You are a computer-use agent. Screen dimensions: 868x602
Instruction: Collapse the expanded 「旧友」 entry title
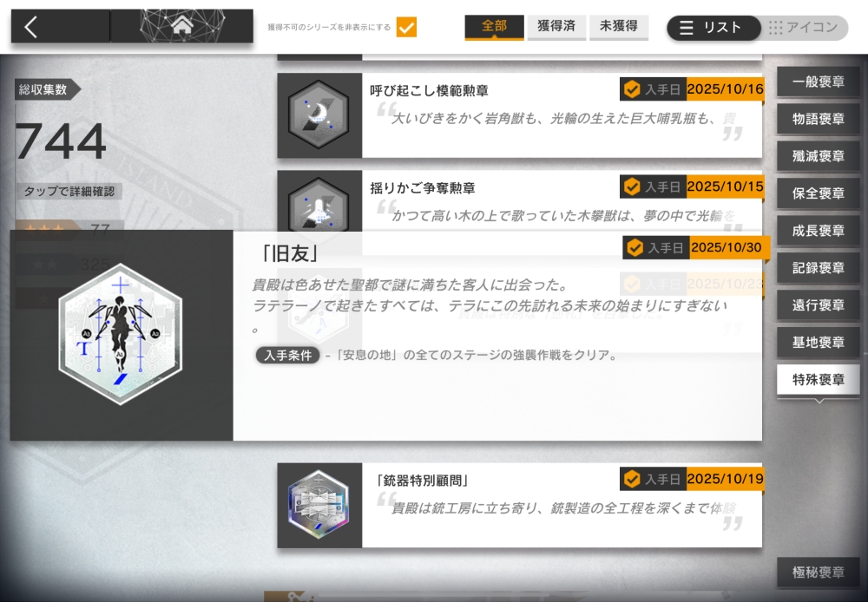click(x=289, y=253)
